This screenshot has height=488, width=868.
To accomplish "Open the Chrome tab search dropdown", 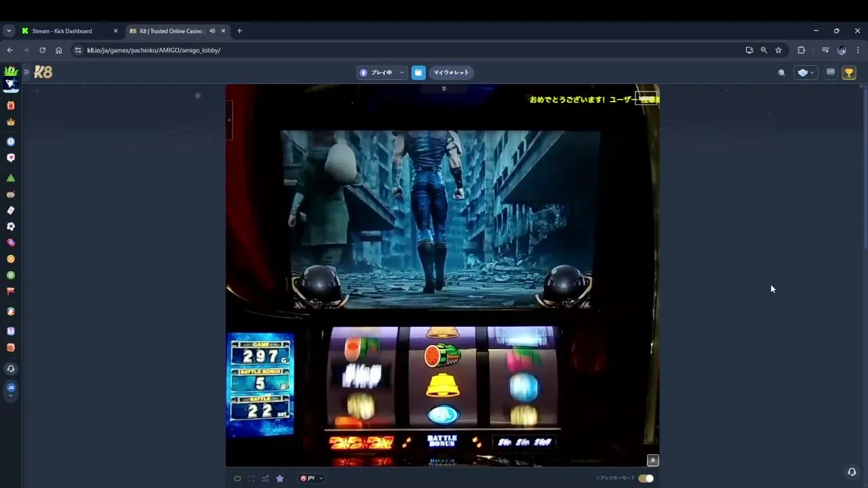I will [9, 31].
